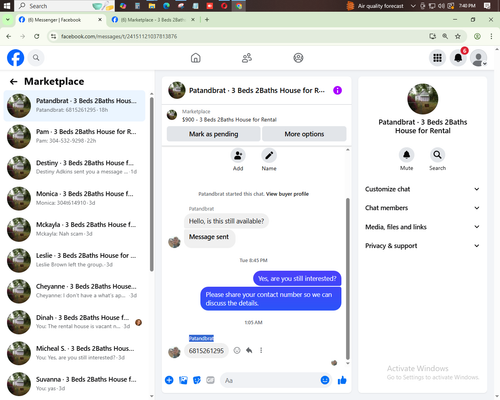Screen dimensions: 500x400
Task: Open the blue plus more actions icon
Action: (169, 380)
